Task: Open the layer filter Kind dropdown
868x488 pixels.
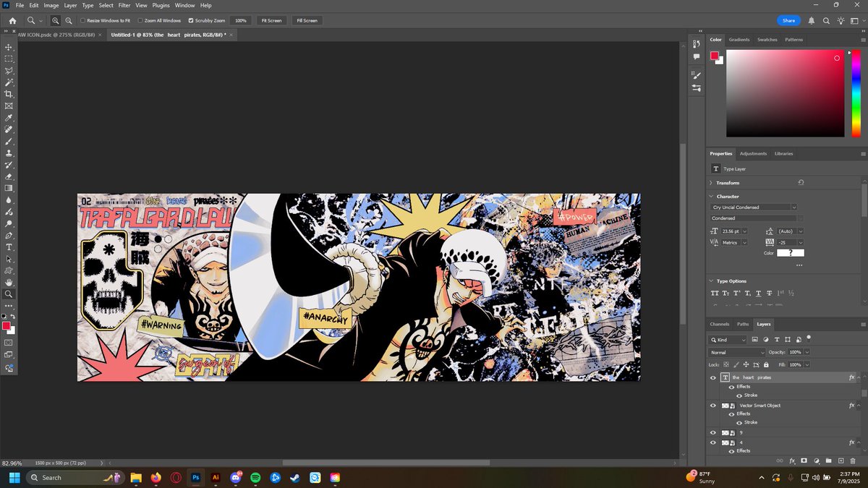Action: click(728, 339)
